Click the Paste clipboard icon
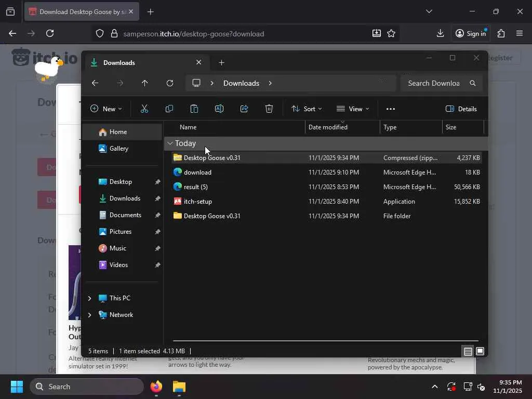Viewport: 532px width, 399px height. coord(194,109)
